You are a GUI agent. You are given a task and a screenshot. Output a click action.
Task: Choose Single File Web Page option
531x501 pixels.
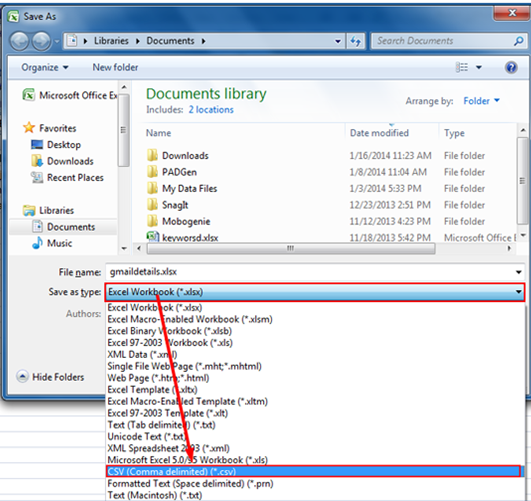pos(315,366)
